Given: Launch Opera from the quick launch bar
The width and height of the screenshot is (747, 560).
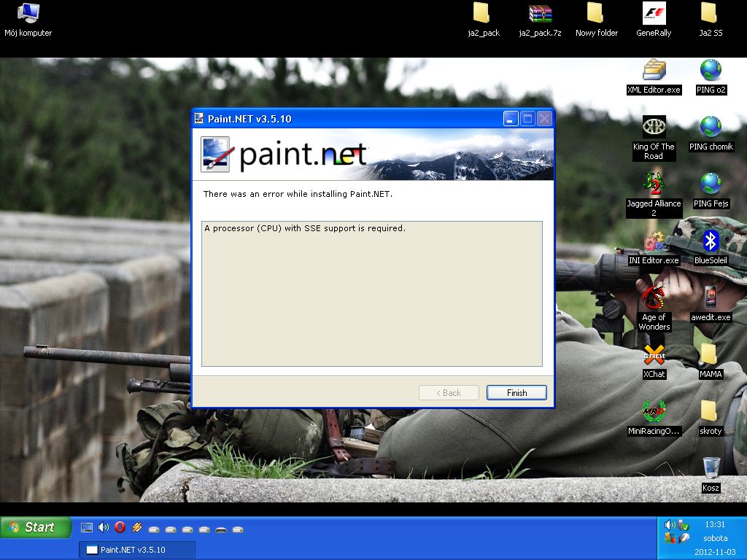Looking at the screenshot, I should click(x=120, y=527).
